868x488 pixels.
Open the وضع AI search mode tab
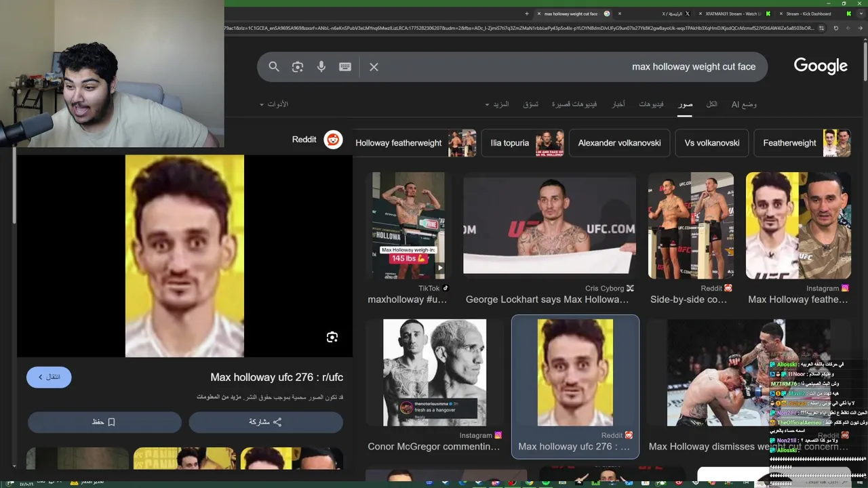[744, 104]
